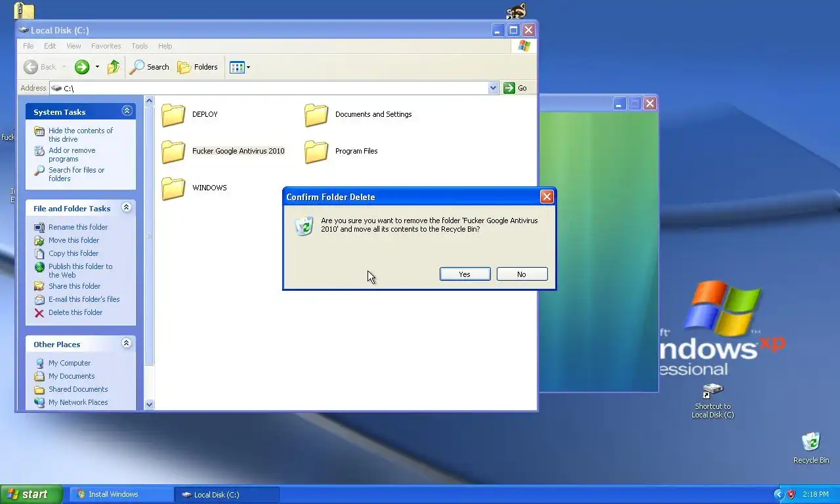
Task: Select the Program Files folder icon
Action: (x=316, y=152)
